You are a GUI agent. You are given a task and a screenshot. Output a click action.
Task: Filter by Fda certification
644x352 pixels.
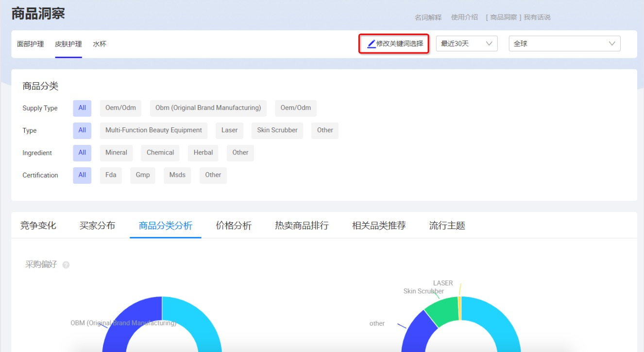coord(111,175)
